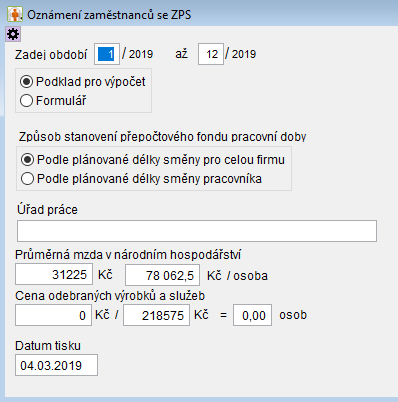Choose shift length by pracovníka option
Viewport: 398px width, 402px height.
click(141, 179)
